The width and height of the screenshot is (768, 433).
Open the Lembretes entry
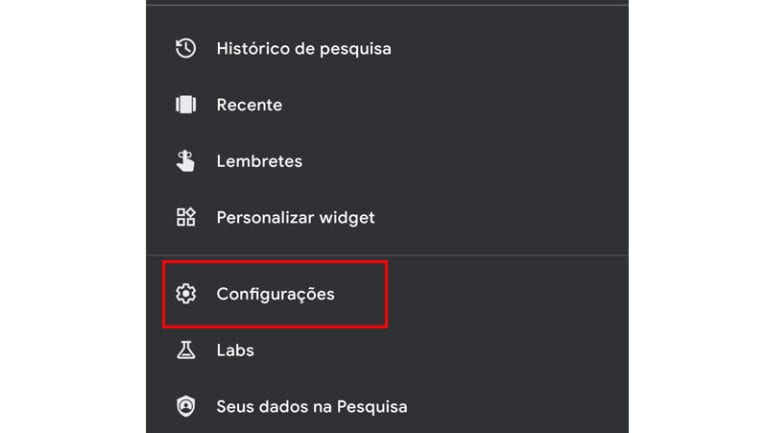259,161
